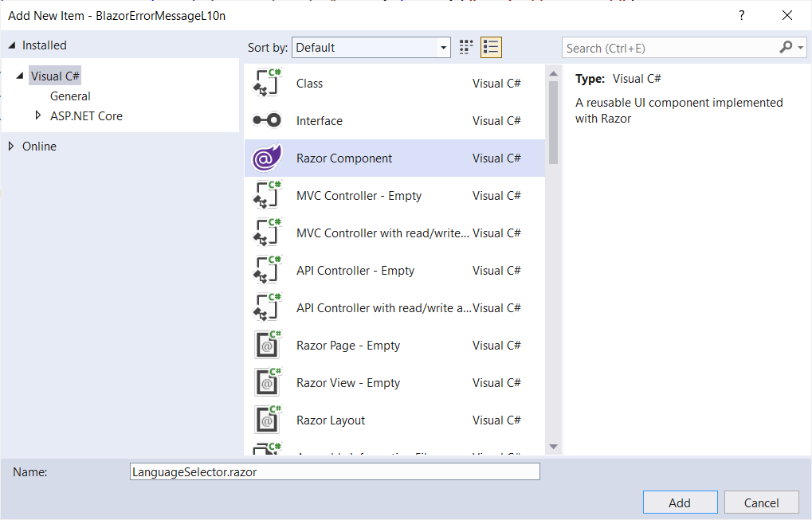The image size is (812, 520).
Task: Click the scroll down arrow in template list
Action: click(x=553, y=447)
